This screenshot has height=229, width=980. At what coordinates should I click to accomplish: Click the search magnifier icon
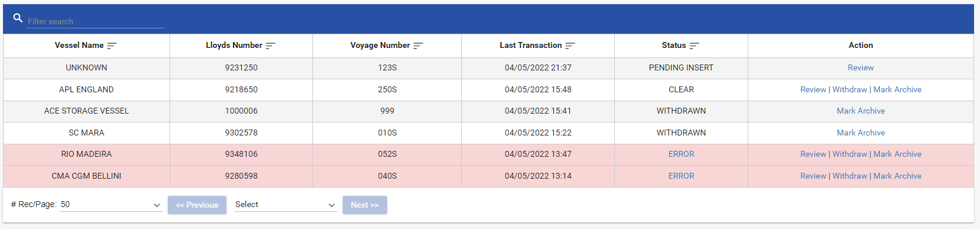[x=18, y=18]
